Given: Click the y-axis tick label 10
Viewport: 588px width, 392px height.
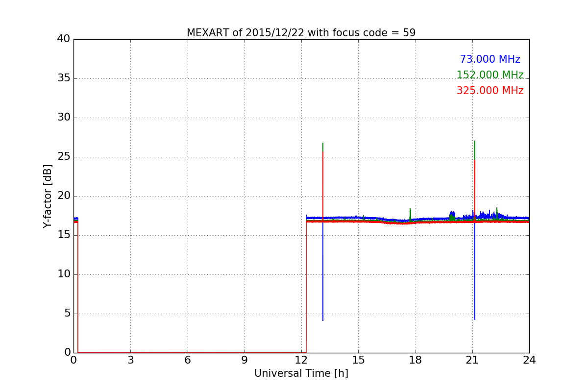Looking at the screenshot, I should 64,274.
